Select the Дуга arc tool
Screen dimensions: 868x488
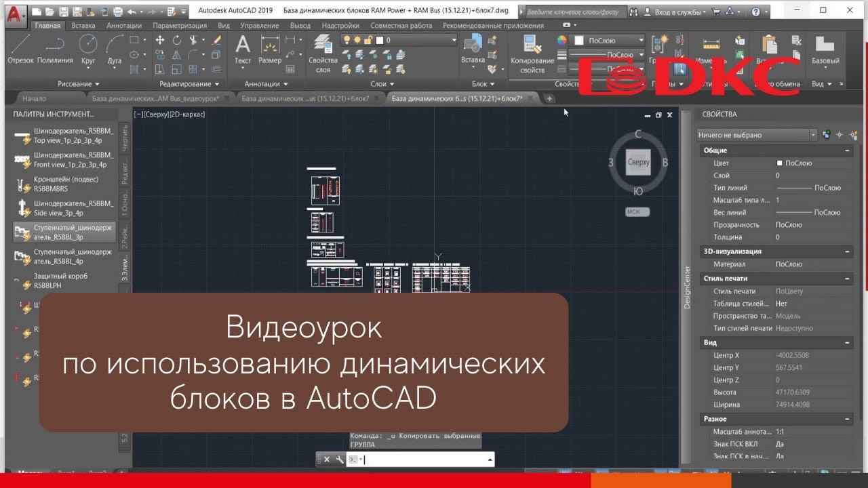[x=115, y=50]
